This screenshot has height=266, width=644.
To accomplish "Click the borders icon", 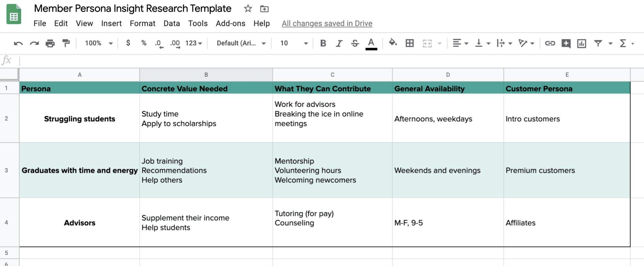I will [409, 43].
